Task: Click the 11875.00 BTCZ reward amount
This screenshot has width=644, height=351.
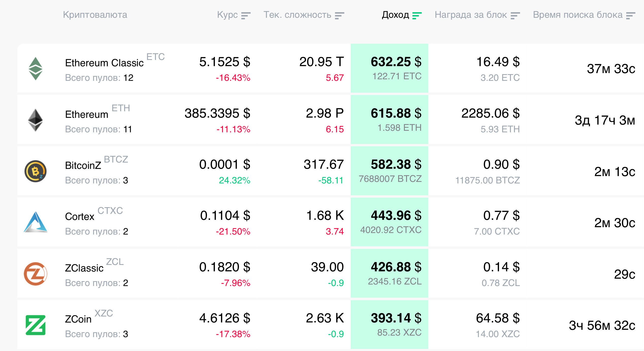Action: click(x=488, y=180)
